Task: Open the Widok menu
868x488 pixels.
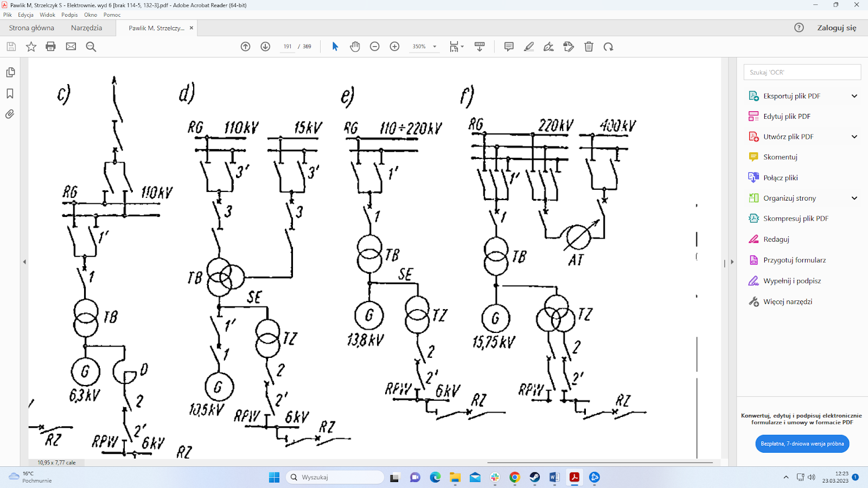Action: click(47, 15)
